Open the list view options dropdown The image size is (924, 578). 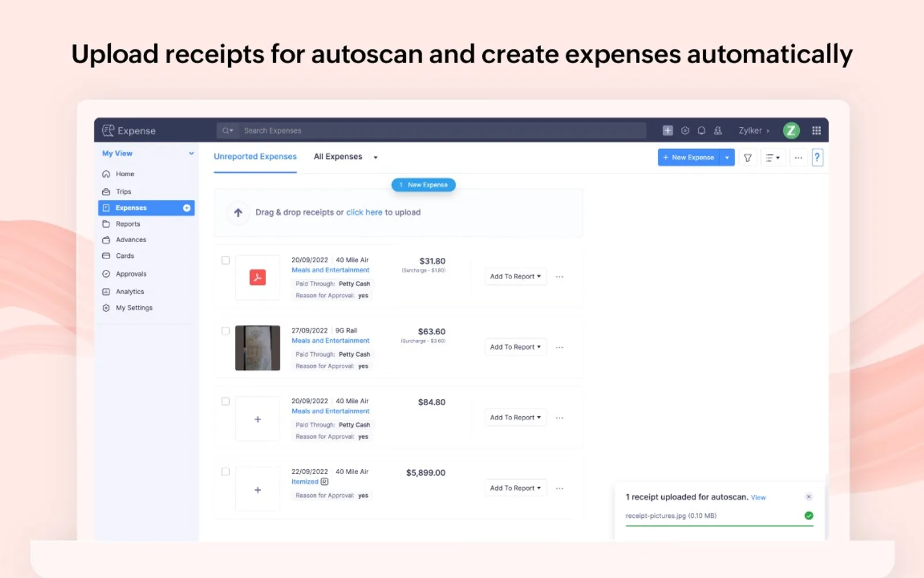[x=773, y=158]
